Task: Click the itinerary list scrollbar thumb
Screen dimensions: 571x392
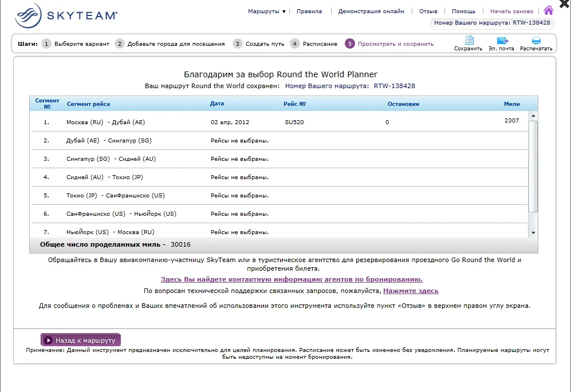Action: click(533, 167)
